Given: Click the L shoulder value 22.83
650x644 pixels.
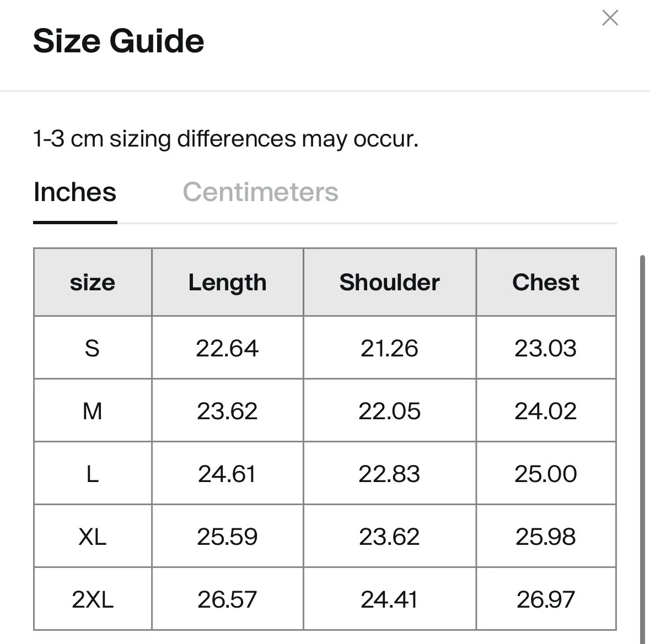Looking at the screenshot, I should (389, 474).
